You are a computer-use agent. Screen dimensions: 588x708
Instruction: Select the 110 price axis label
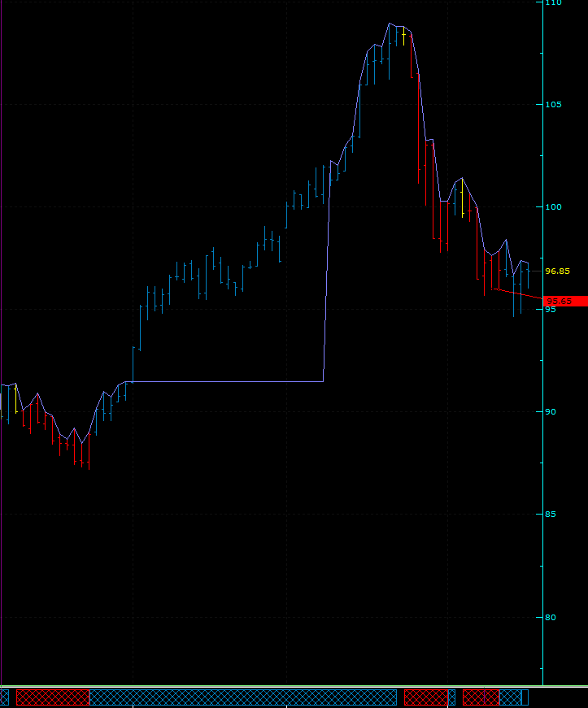(x=553, y=2)
